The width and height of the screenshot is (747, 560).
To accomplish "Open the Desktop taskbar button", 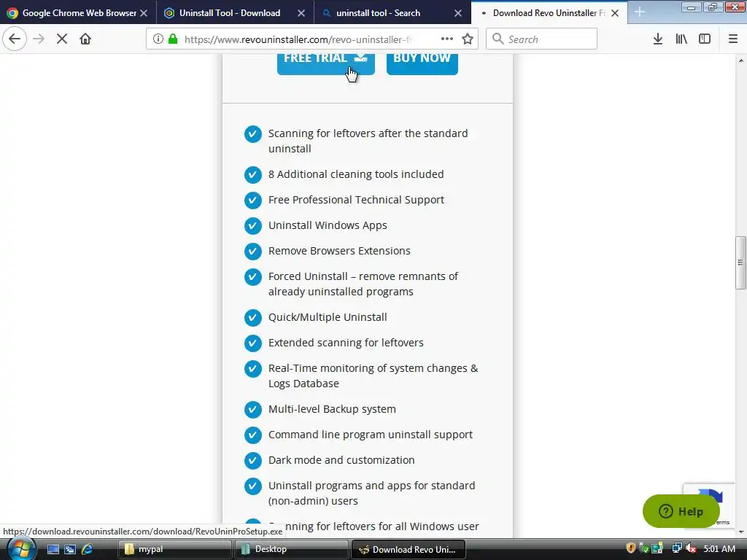I will 292,549.
